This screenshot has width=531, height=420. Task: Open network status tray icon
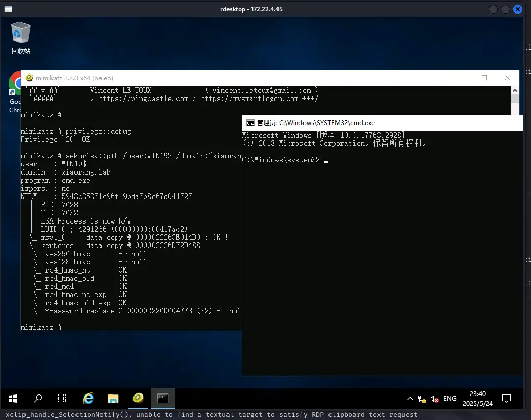[x=422, y=399]
